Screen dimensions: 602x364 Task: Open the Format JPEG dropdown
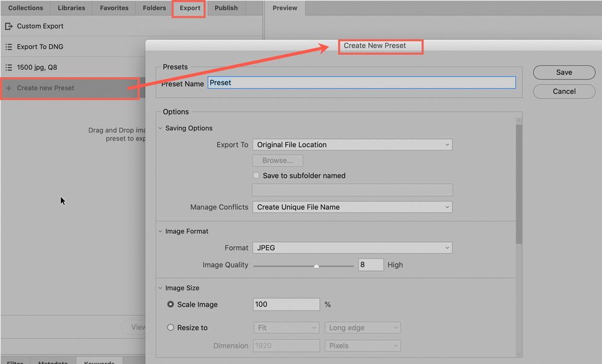point(352,248)
